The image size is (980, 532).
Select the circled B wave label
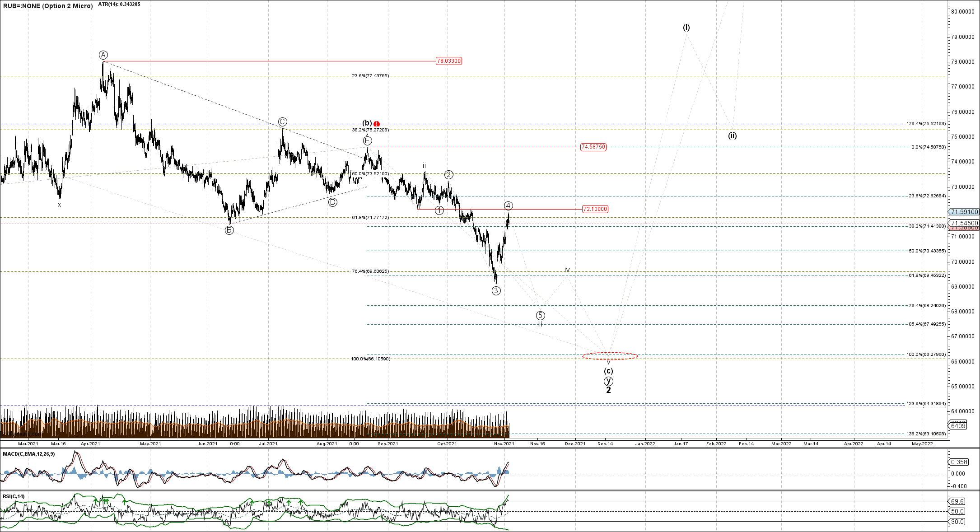click(x=229, y=230)
